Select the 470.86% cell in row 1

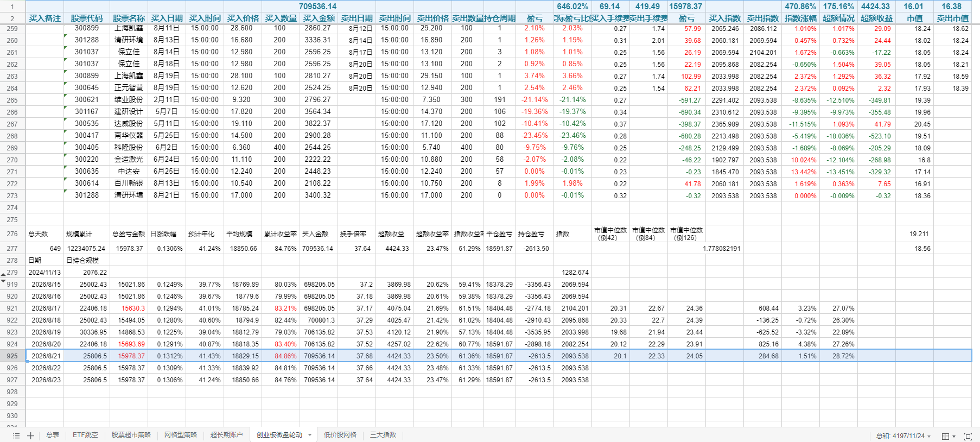(800, 7)
